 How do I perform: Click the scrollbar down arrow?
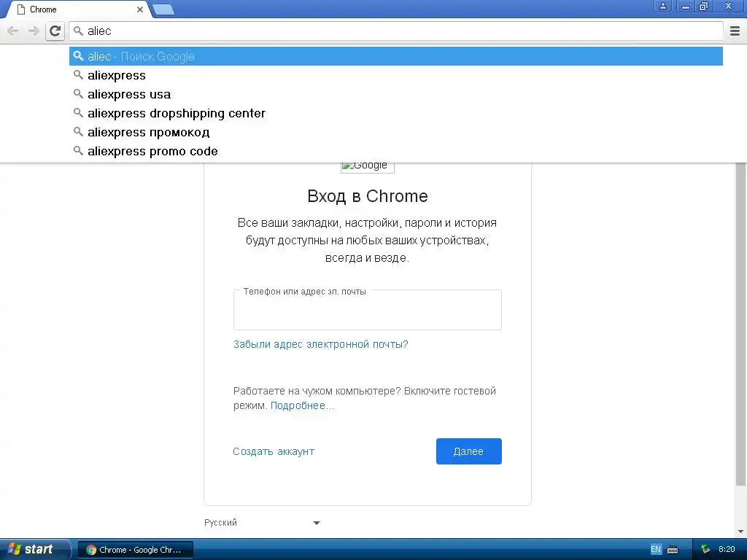pos(740,532)
